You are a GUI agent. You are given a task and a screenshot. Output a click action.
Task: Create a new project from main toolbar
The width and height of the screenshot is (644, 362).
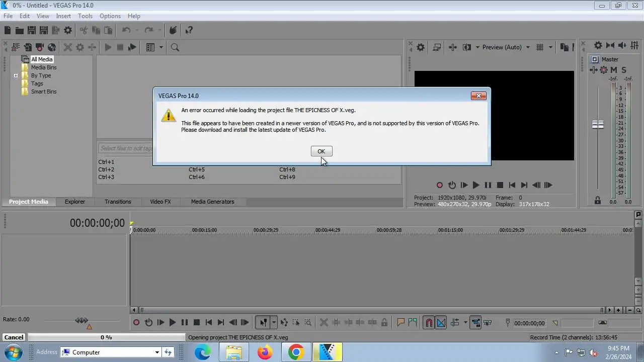coord(8,31)
